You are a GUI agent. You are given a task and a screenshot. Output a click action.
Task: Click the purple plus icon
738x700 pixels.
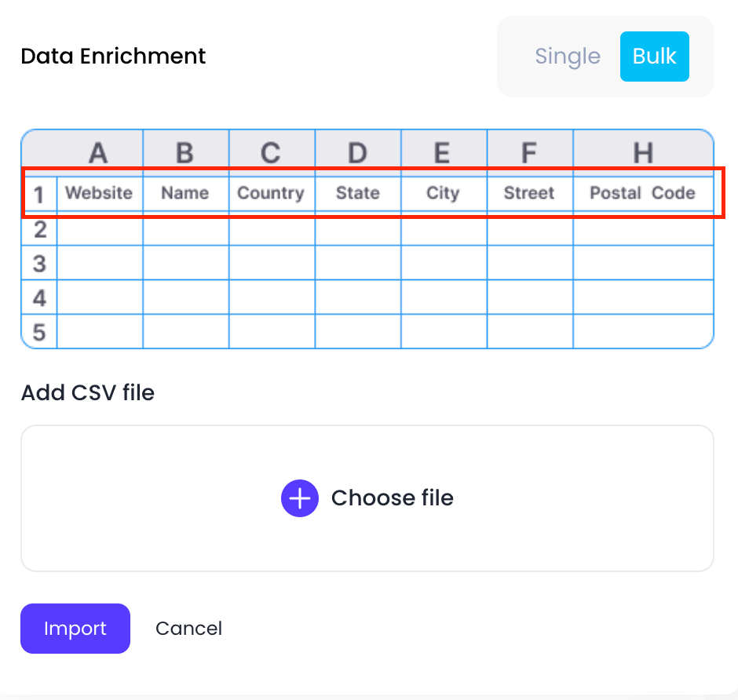(x=300, y=498)
